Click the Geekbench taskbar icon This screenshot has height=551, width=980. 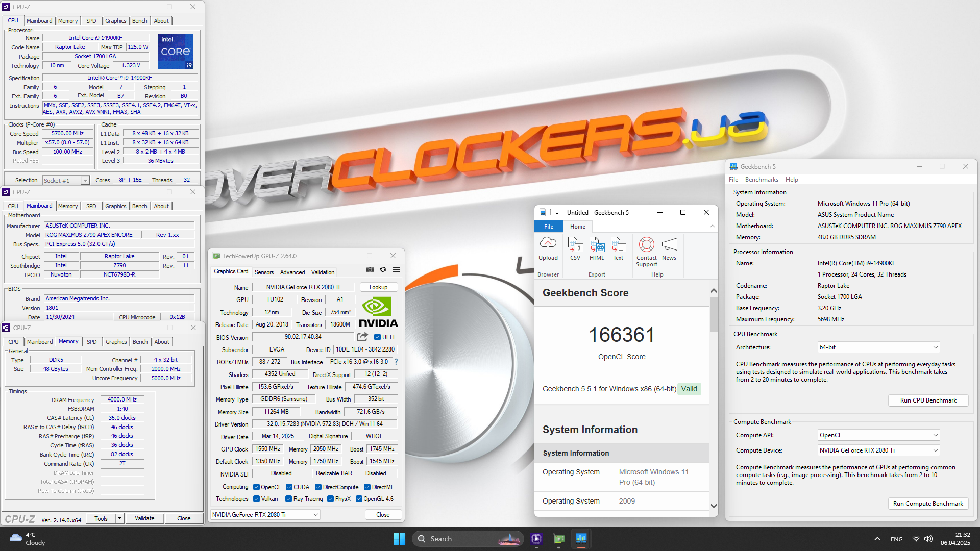click(581, 539)
